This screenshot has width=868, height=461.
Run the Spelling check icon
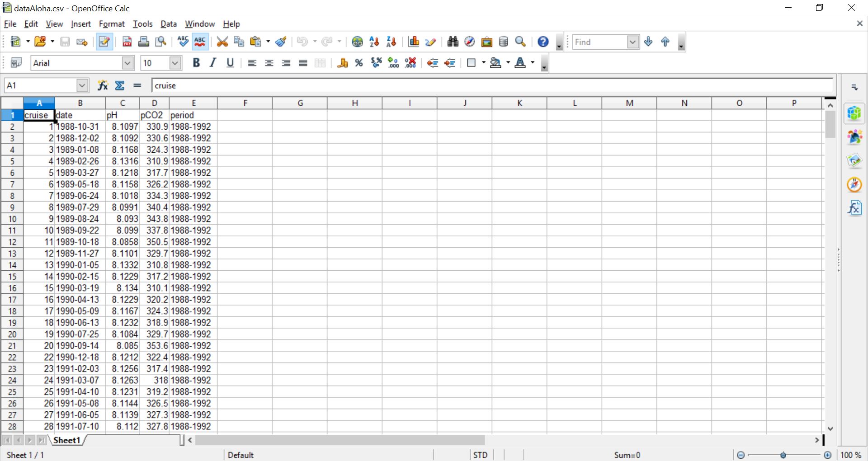pyautogui.click(x=183, y=42)
